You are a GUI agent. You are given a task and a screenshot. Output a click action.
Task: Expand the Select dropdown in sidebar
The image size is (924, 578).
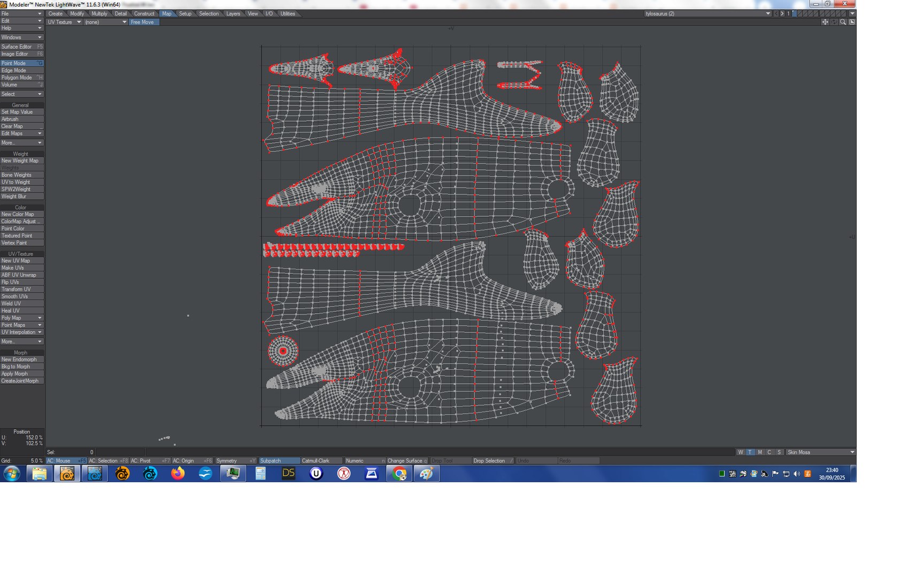click(22, 94)
